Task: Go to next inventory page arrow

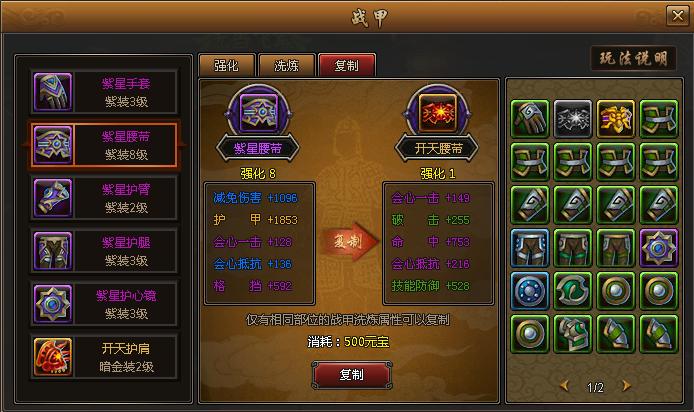Action: (626, 386)
